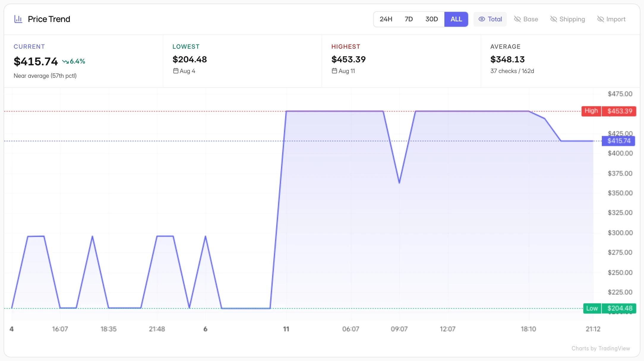Click the $300.00 price axis label
This screenshot has height=361, width=644.
click(x=620, y=233)
